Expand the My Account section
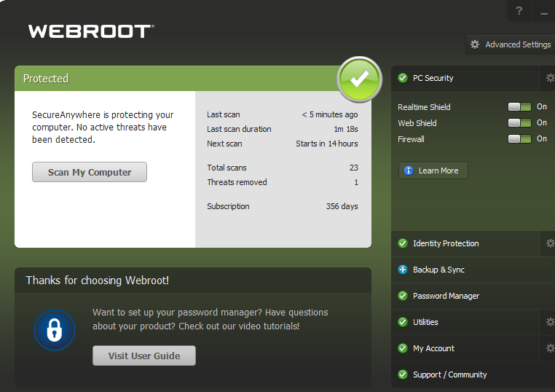Viewport: 555px width, 392px height. point(465,348)
